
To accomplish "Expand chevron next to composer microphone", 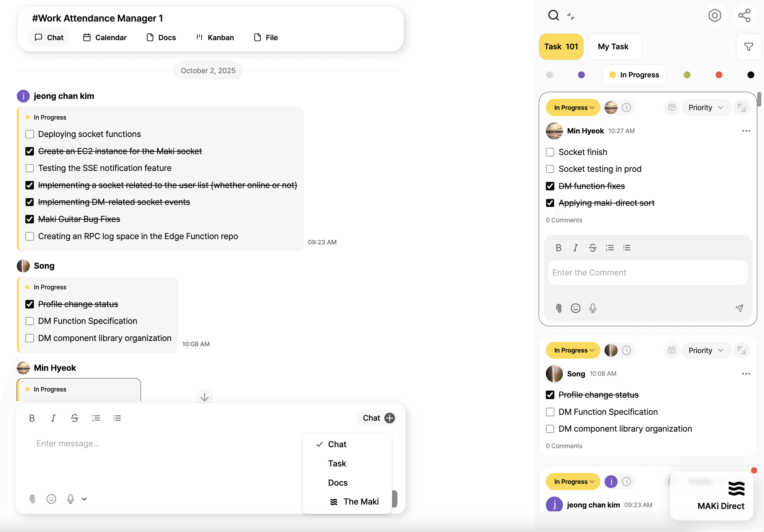I will (84, 499).
